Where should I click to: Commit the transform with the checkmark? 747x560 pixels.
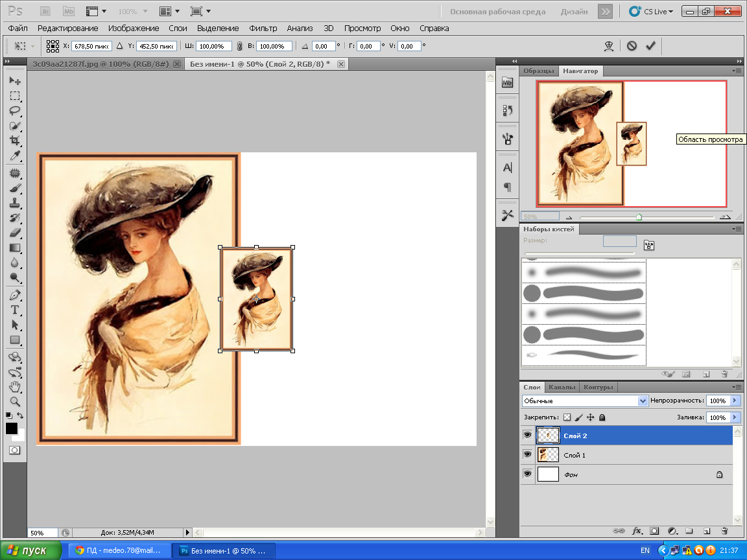(650, 46)
